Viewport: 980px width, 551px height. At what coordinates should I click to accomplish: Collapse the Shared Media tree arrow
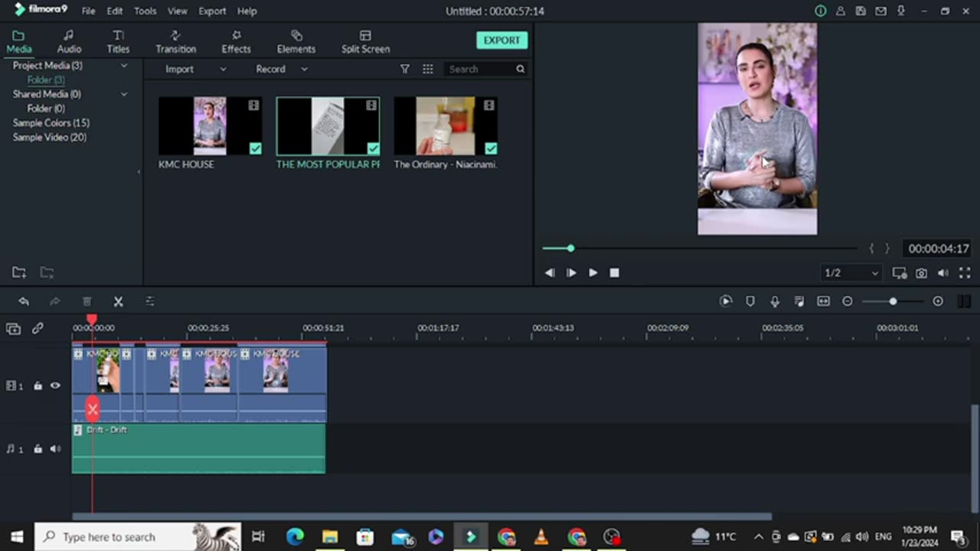click(123, 94)
